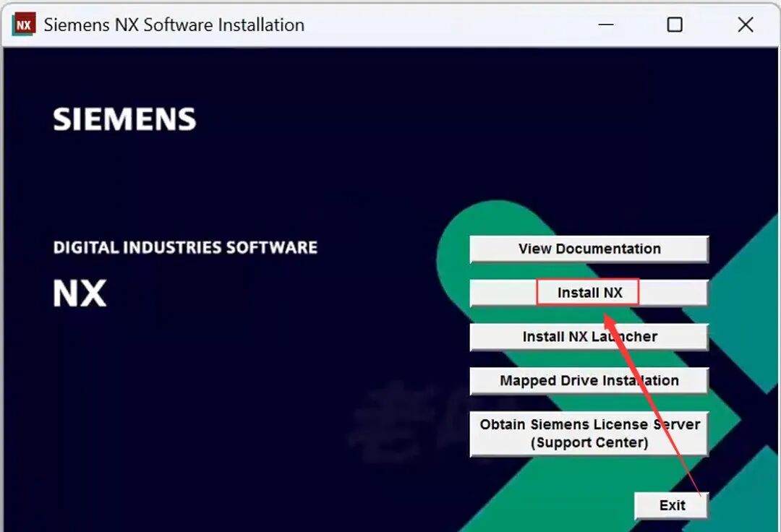Start installation with Install NX button

589,293
